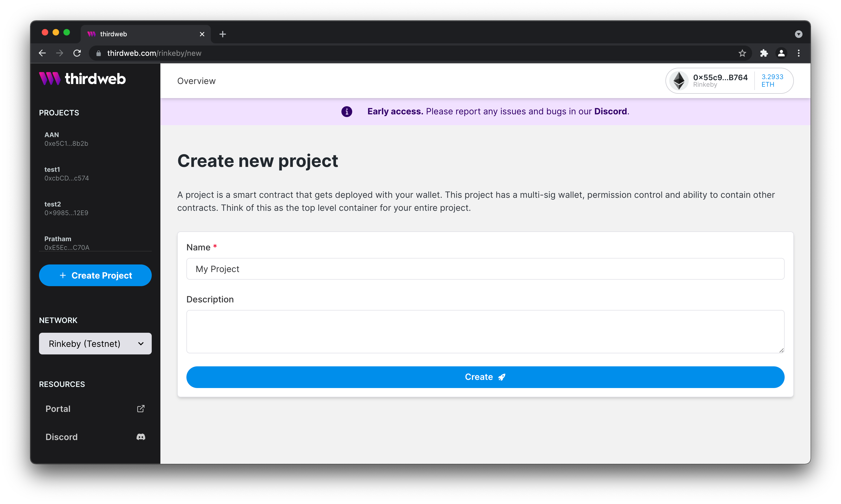The image size is (841, 504).
Task: Open Chrome three-dot menu
Action: (x=798, y=53)
